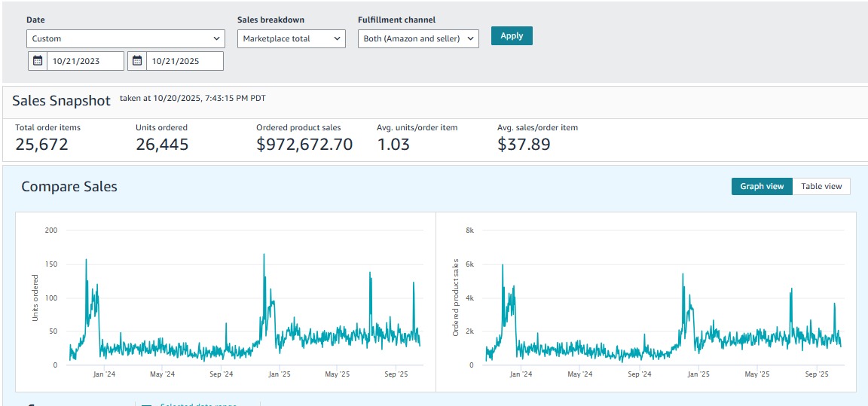The height and width of the screenshot is (406, 868).
Task: Click the Selected date range legend label
Action: [x=197, y=404]
